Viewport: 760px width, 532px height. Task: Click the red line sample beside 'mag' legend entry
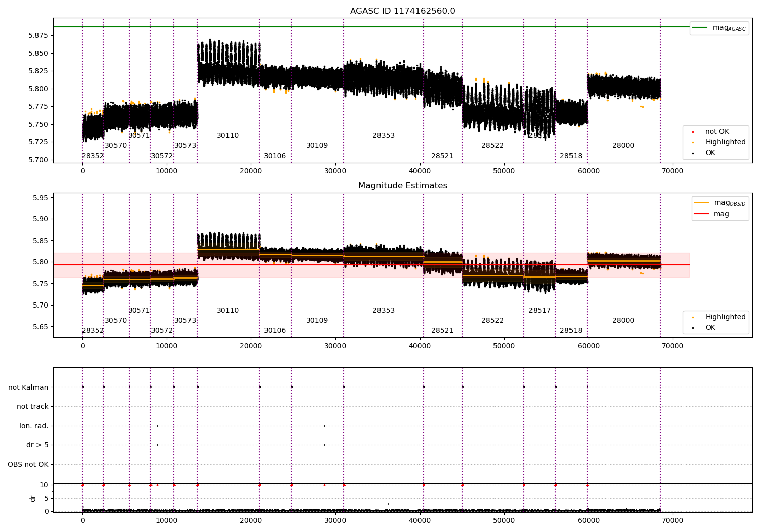click(701, 214)
